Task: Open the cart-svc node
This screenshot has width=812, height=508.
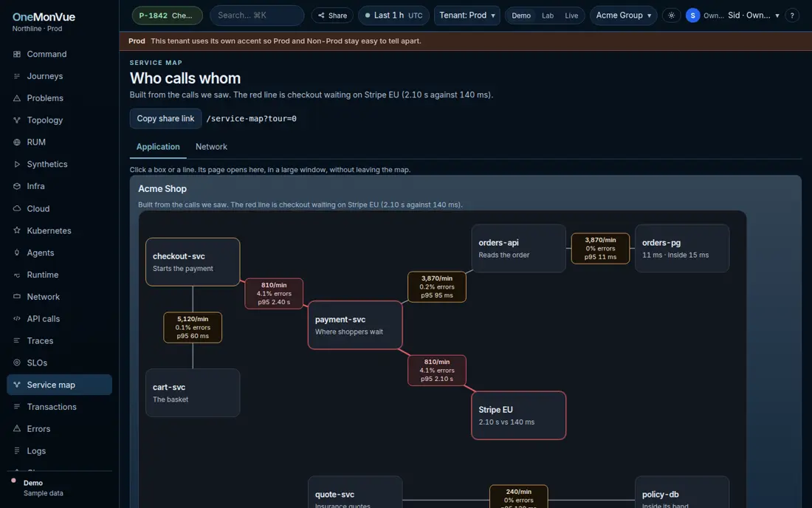Action: [193, 393]
